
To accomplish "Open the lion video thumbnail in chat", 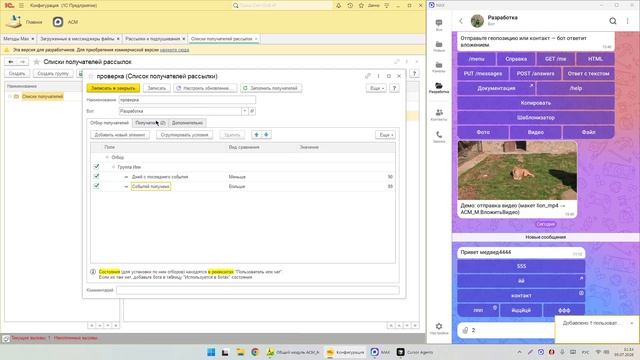I will (x=517, y=170).
